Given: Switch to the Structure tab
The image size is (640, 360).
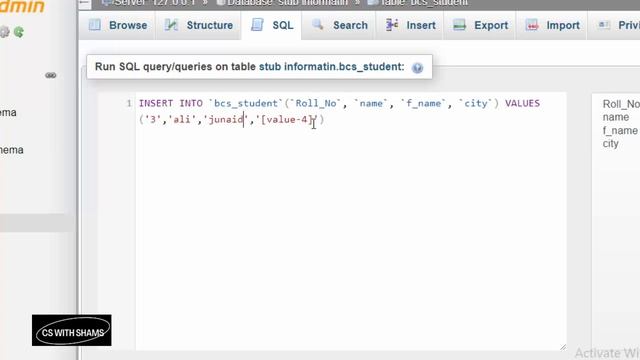Looking at the screenshot, I should point(199,25).
